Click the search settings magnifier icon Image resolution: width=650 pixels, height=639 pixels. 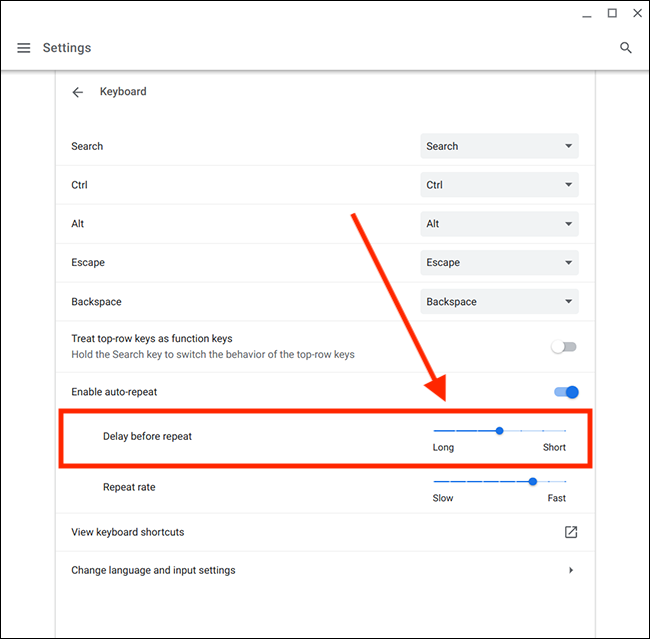click(626, 48)
